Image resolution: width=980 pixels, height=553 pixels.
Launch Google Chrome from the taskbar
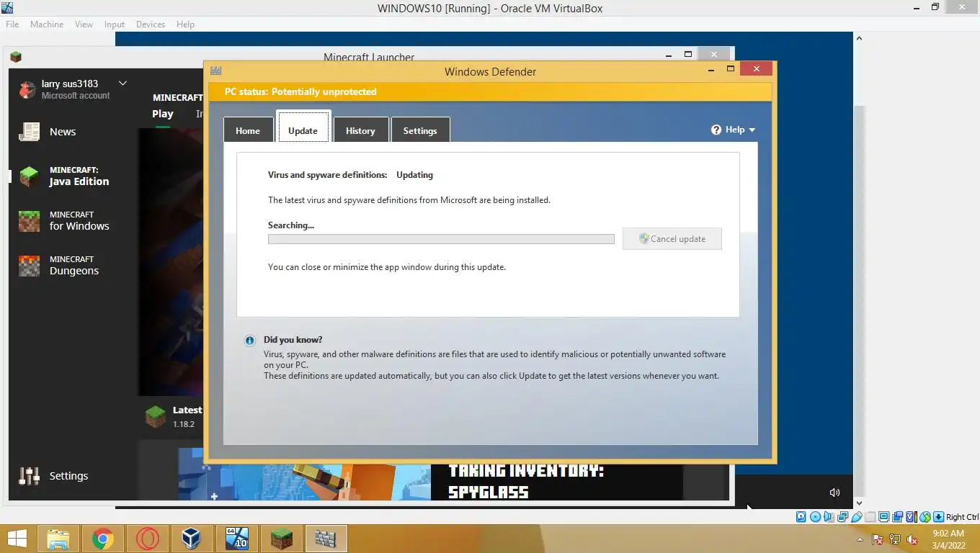[103, 539]
